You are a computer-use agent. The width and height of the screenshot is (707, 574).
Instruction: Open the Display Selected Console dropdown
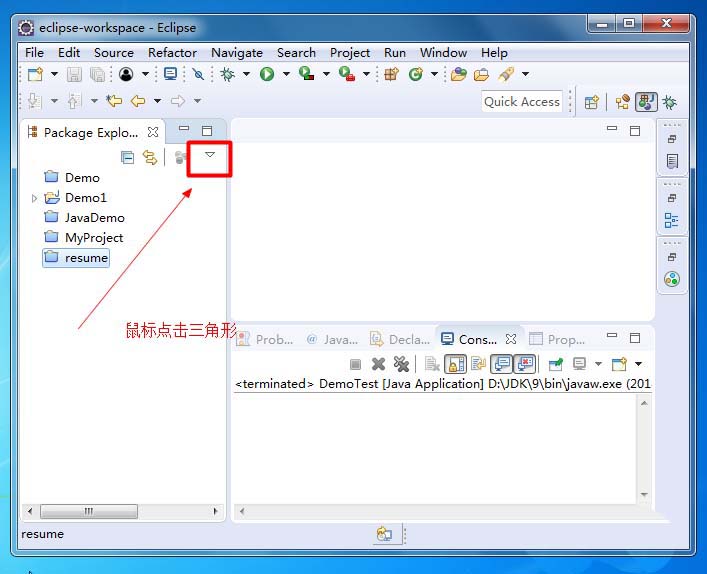coord(598,364)
